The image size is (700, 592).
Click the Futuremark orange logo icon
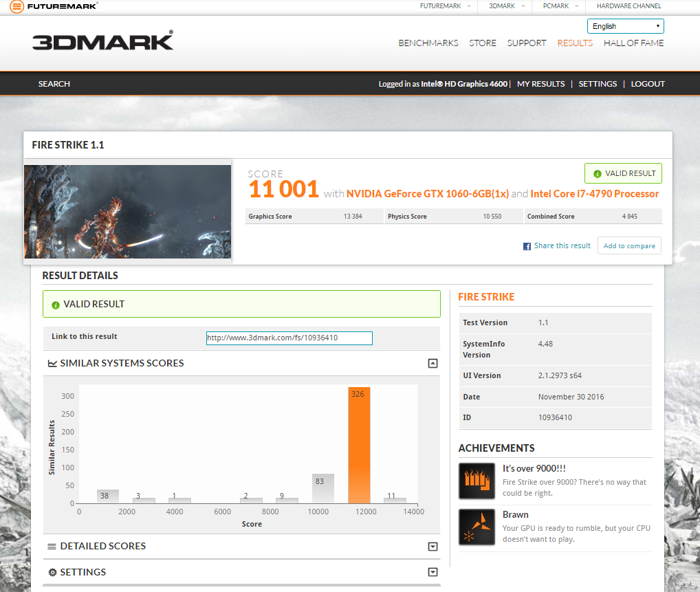point(17,6)
